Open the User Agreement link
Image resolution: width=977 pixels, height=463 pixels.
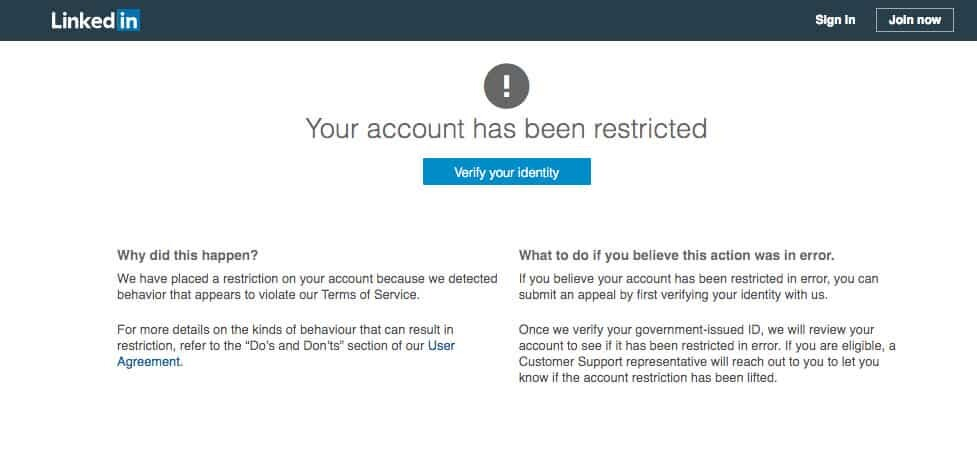point(286,353)
